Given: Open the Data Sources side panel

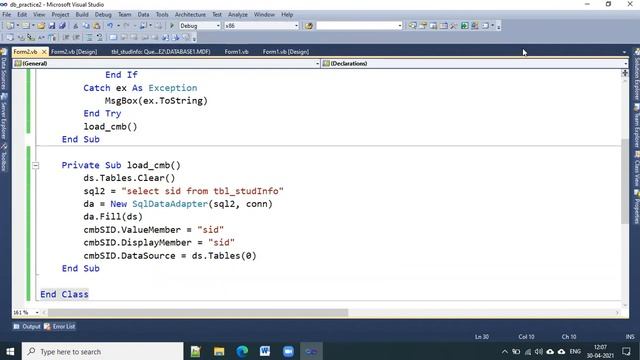Looking at the screenshot, I should pos(4,69).
